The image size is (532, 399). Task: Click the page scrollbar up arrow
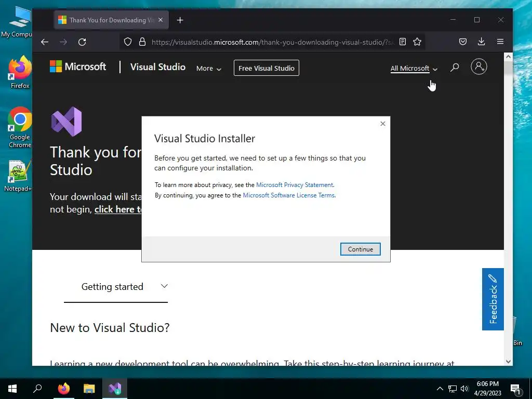click(508, 57)
